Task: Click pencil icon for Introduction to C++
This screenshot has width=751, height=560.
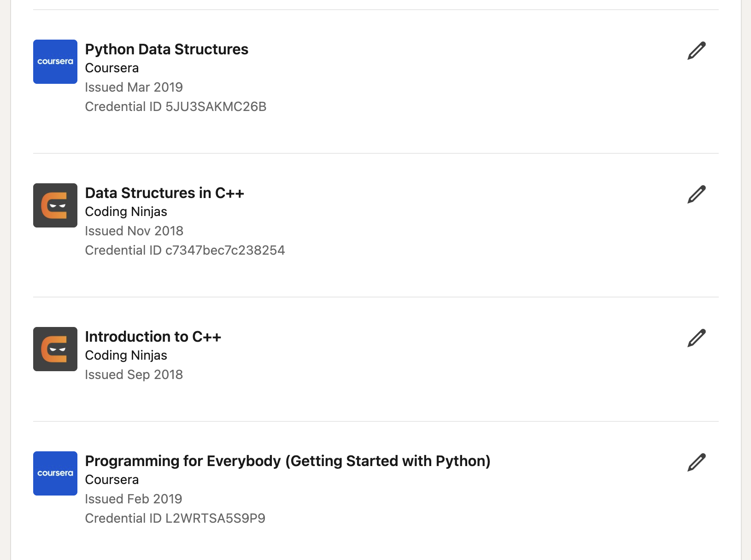Action: coord(697,338)
